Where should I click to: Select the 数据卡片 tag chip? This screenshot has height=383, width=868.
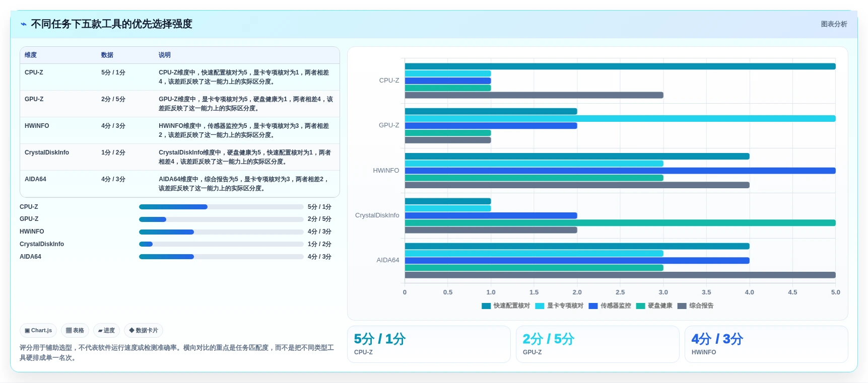[x=144, y=331]
